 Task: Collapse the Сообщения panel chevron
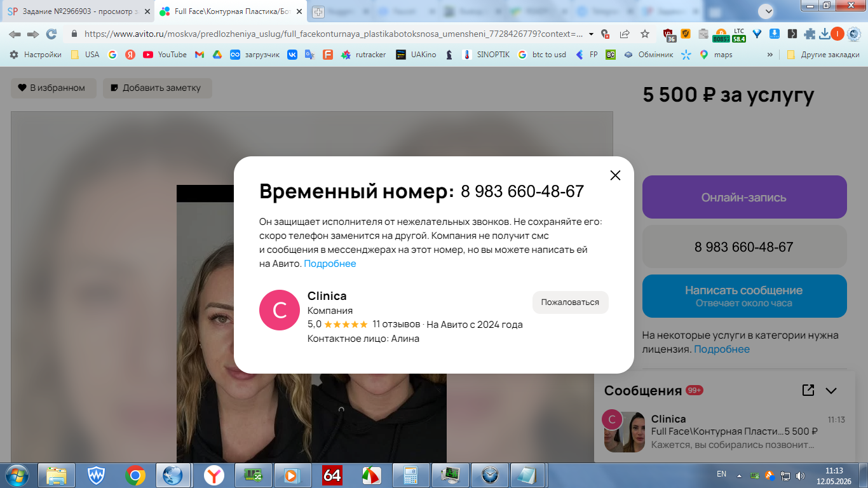[831, 391]
